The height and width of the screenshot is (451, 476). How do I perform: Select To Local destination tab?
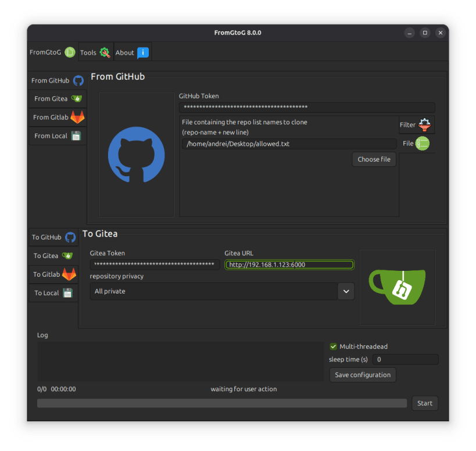pyautogui.click(x=53, y=292)
